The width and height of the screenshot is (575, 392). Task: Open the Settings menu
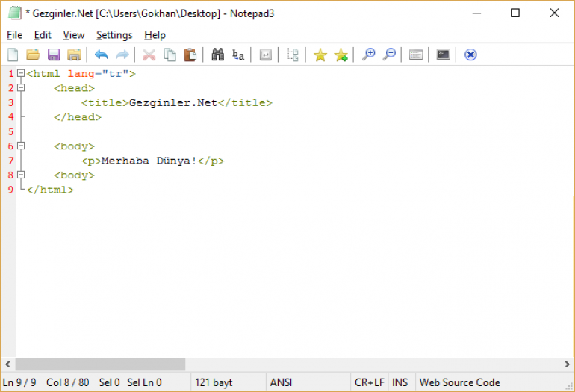tap(114, 35)
